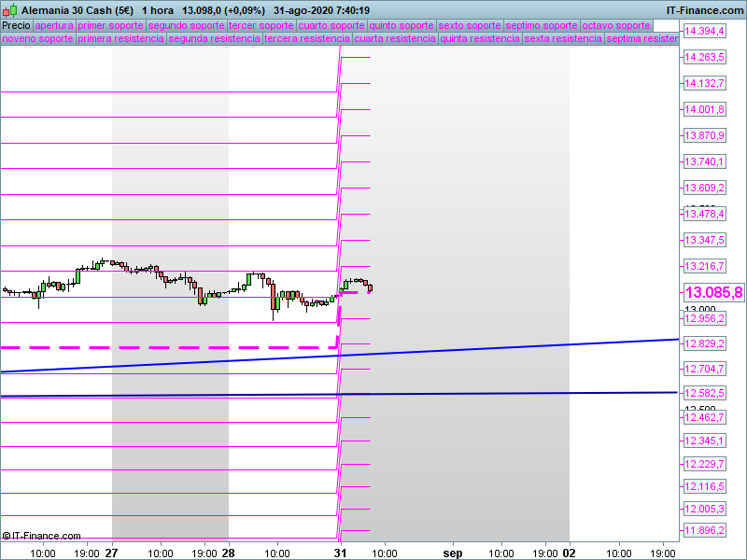747x560 pixels.
Task: Click price level label 13.740,1
Action: [705, 161]
